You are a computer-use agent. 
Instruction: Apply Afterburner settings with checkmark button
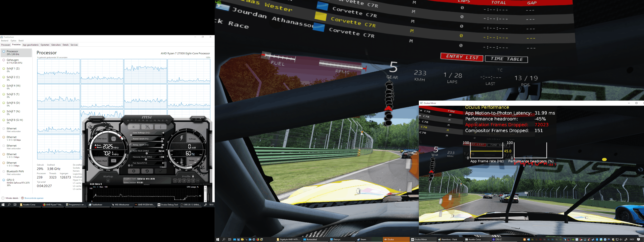[x=160, y=171]
